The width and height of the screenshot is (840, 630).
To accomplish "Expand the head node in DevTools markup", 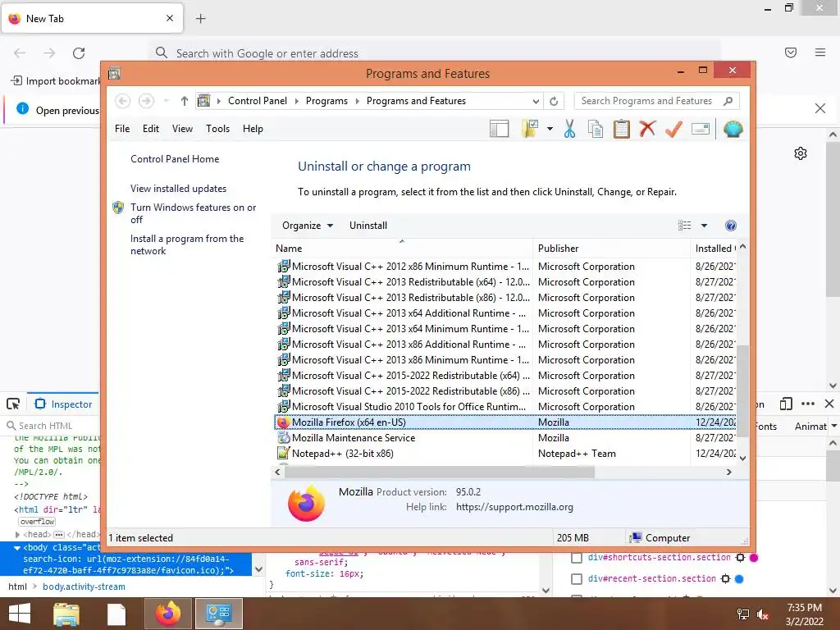I will coord(18,535).
